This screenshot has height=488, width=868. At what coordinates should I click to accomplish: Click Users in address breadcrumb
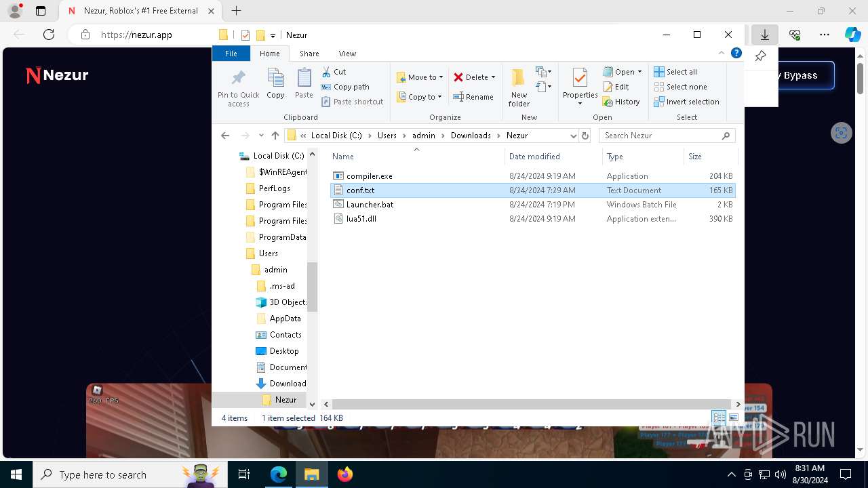[387, 136]
